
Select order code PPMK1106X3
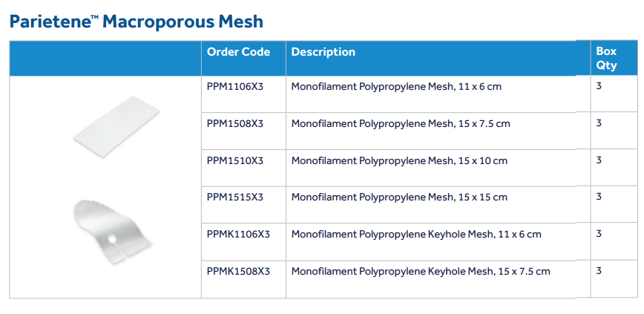[x=238, y=234]
